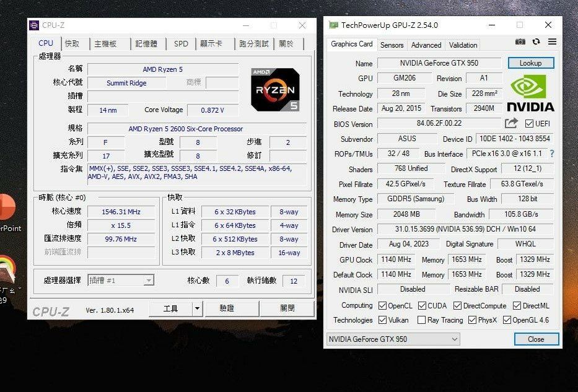Open the Validation tab in GPU-Z
The height and width of the screenshot is (392, 578).
click(x=463, y=45)
